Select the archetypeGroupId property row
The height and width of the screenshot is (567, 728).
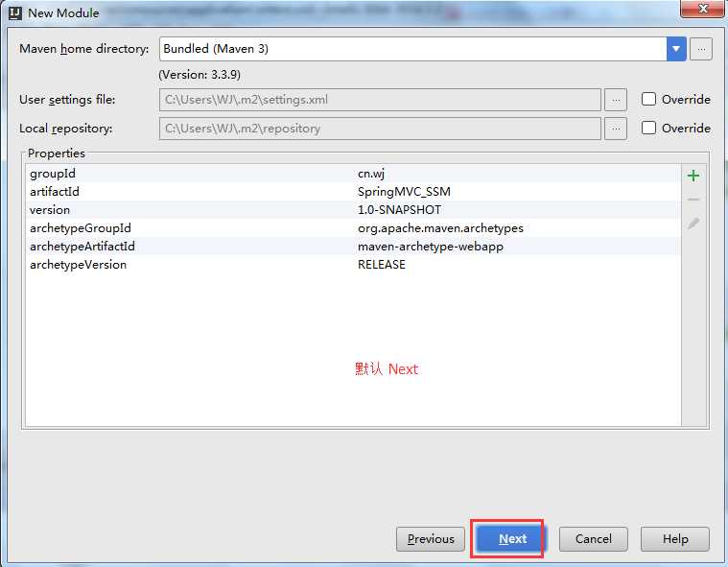click(x=353, y=228)
